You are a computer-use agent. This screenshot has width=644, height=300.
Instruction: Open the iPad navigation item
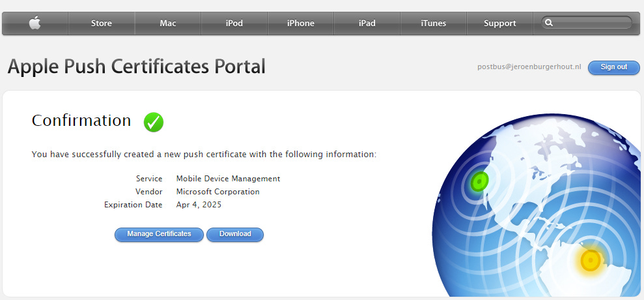367,23
